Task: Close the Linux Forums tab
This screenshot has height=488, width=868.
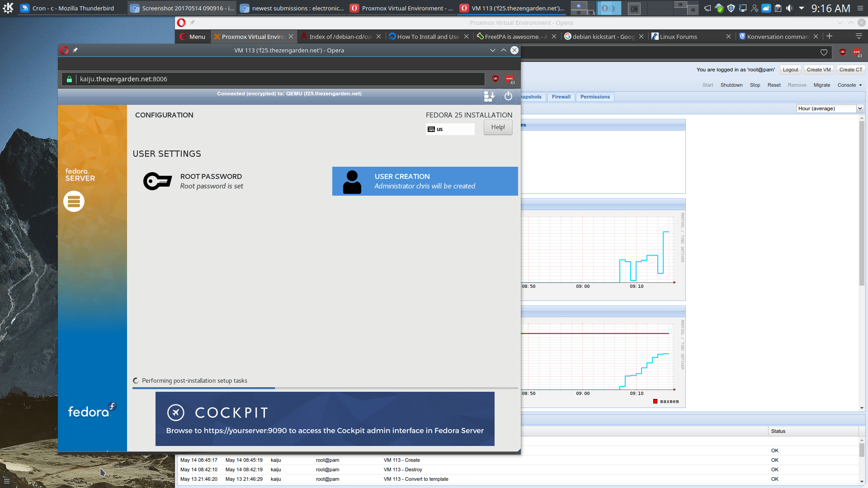Action: [x=728, y=37]
